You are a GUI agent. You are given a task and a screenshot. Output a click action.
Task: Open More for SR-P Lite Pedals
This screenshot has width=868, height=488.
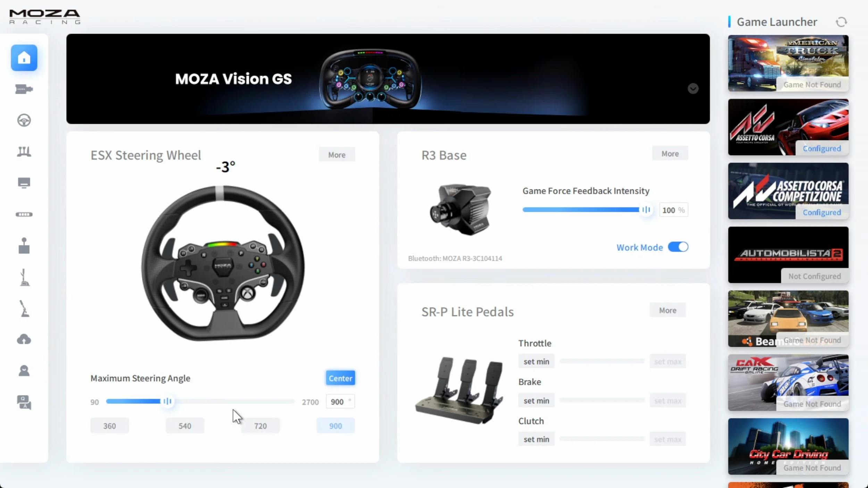[x=667, y=310]
